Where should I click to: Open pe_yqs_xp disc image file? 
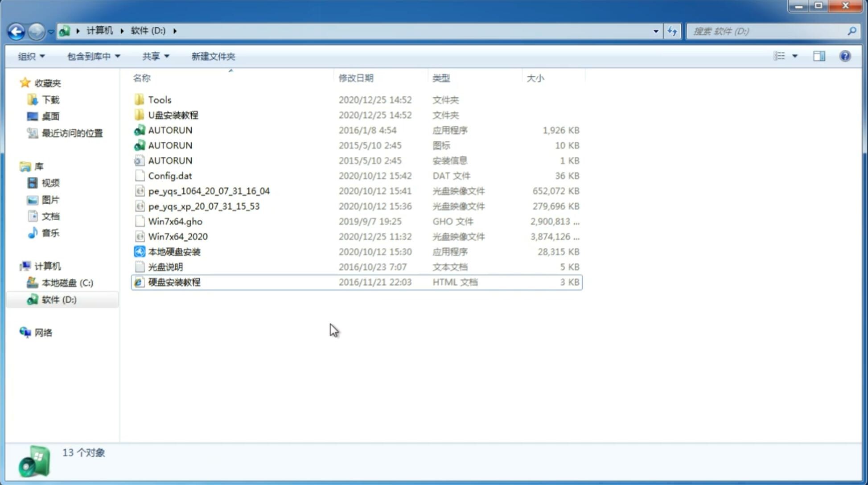click(204, 206)
